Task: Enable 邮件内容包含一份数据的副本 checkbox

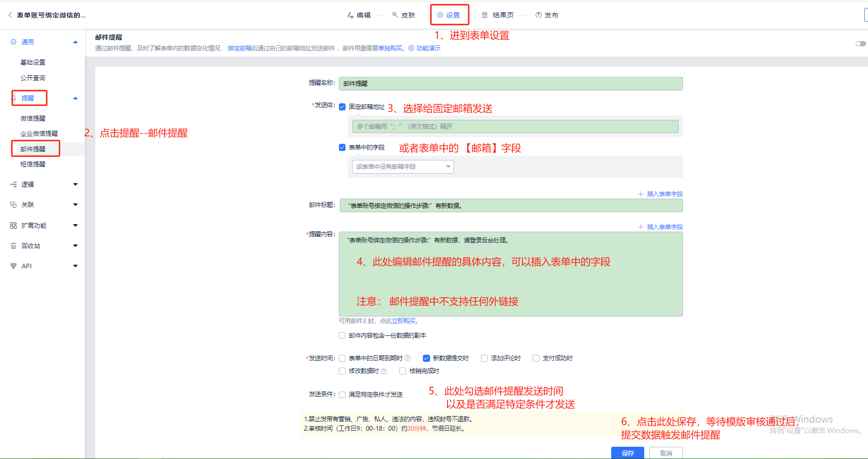Action: click(x=342, y=335)
